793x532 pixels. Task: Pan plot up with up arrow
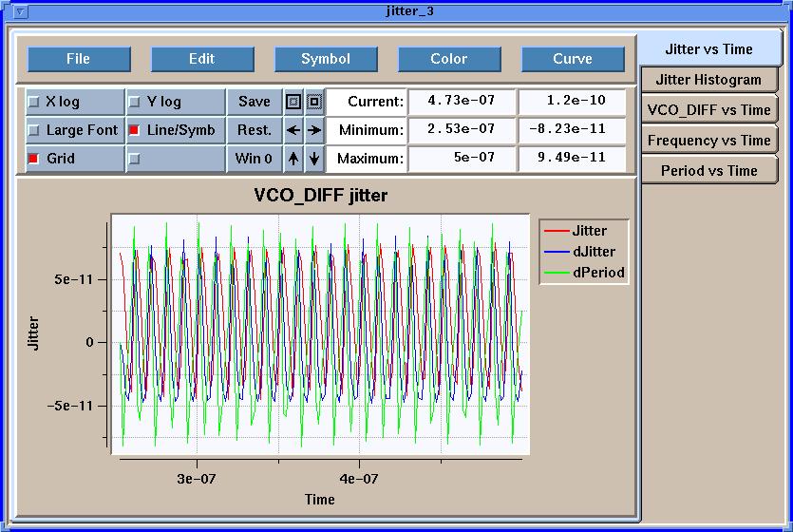(x=293, y=159)
